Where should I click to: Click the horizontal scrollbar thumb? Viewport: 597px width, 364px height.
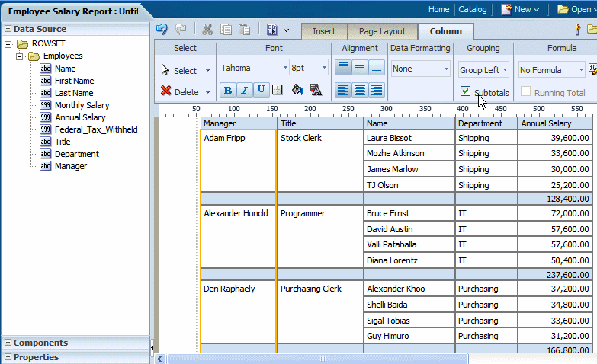(x=317, y=359)
